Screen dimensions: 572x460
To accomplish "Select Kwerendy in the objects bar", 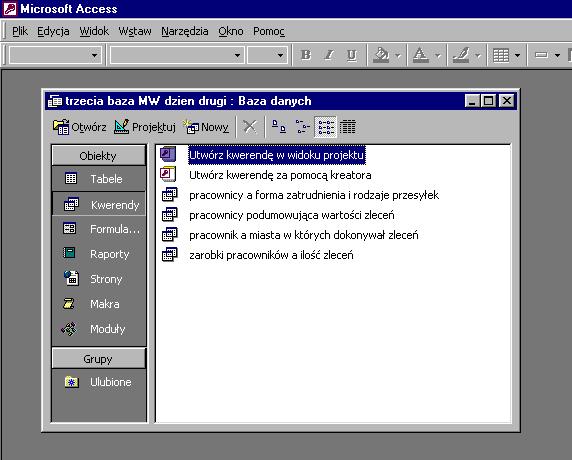I will [98, 205].
